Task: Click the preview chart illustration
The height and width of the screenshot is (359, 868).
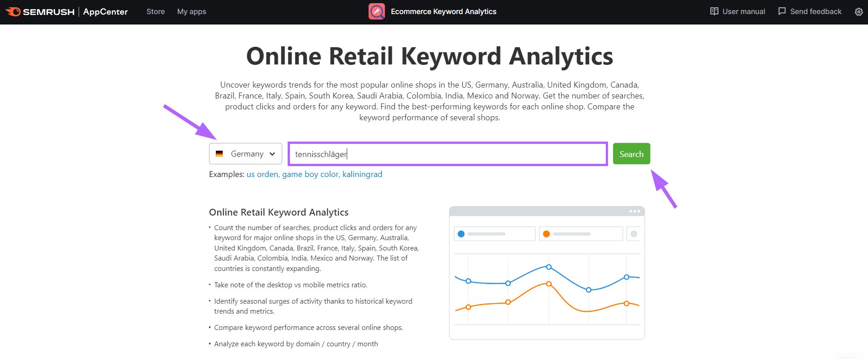Action: (547, 273)
